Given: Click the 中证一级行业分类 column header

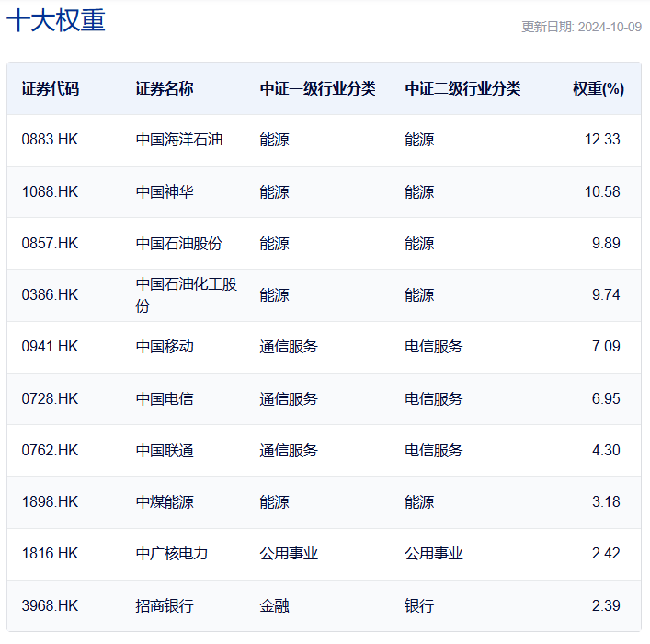Looking at the screenshot, I should click(x=317, y=88).
